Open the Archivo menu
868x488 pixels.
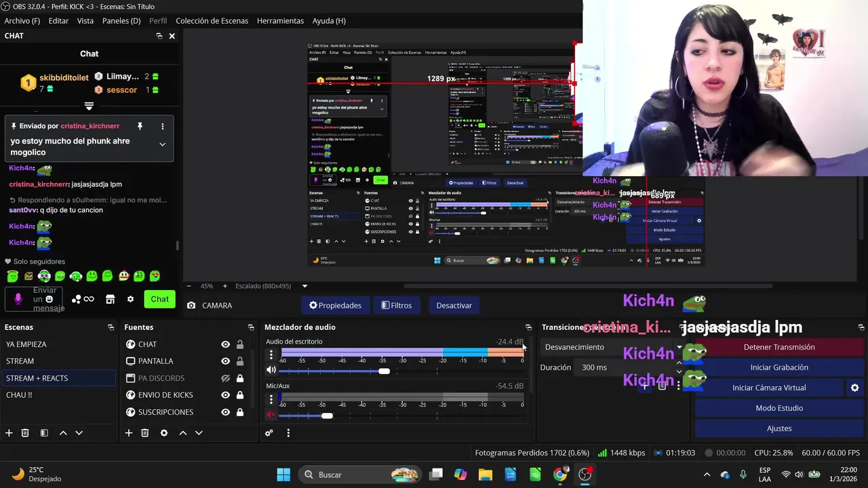[22, 21]
